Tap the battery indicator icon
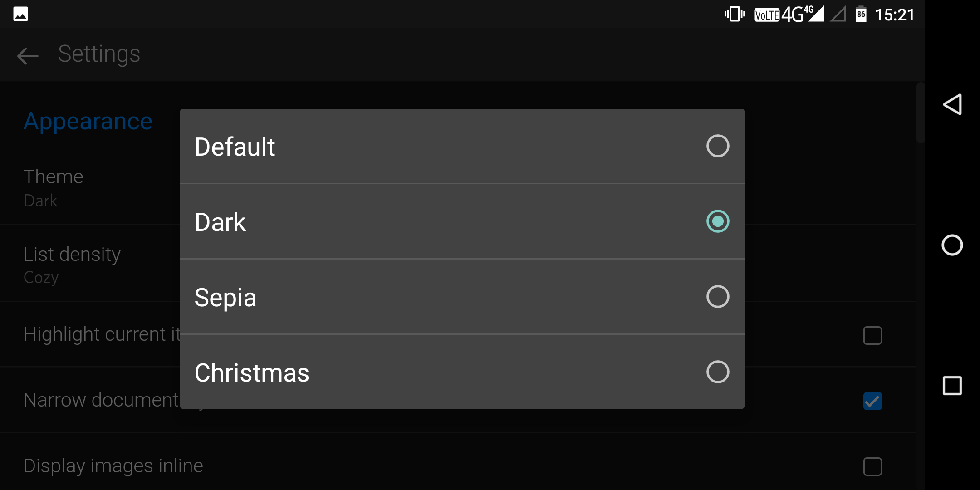980x490 pixels. tap(861, 15)
